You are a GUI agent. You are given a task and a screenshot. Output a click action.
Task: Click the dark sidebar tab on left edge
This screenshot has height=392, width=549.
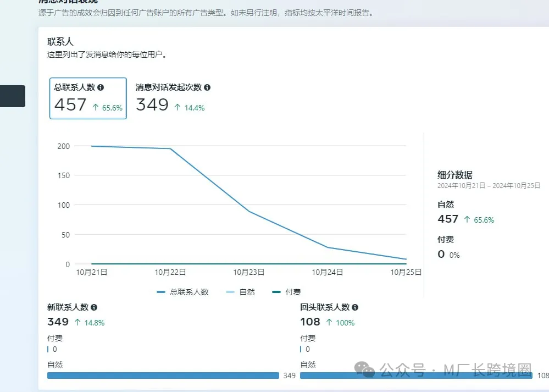coord(13,96)
